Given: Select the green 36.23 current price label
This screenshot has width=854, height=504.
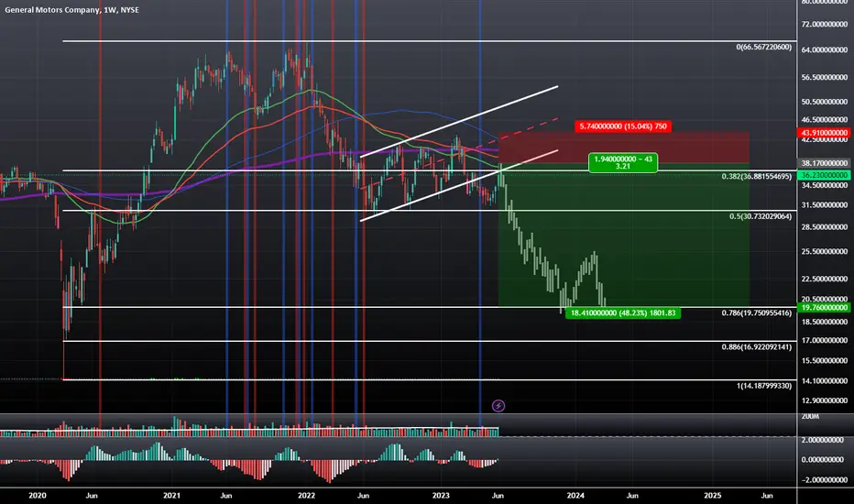Looking at the screenshot, I should pyautogui.click(x=824, y=175).
